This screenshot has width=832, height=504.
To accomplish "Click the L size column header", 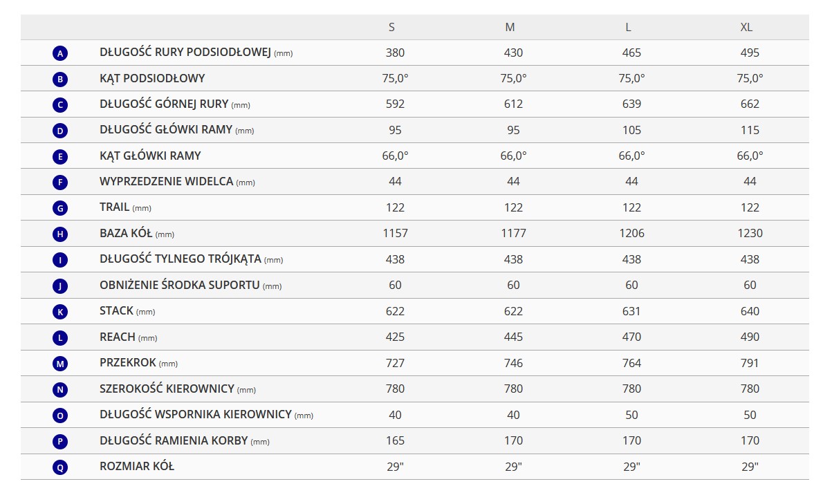I will click(628, 27).
